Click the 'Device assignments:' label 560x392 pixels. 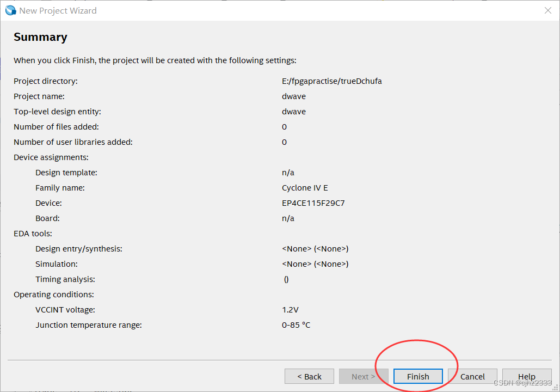(51, 157)
